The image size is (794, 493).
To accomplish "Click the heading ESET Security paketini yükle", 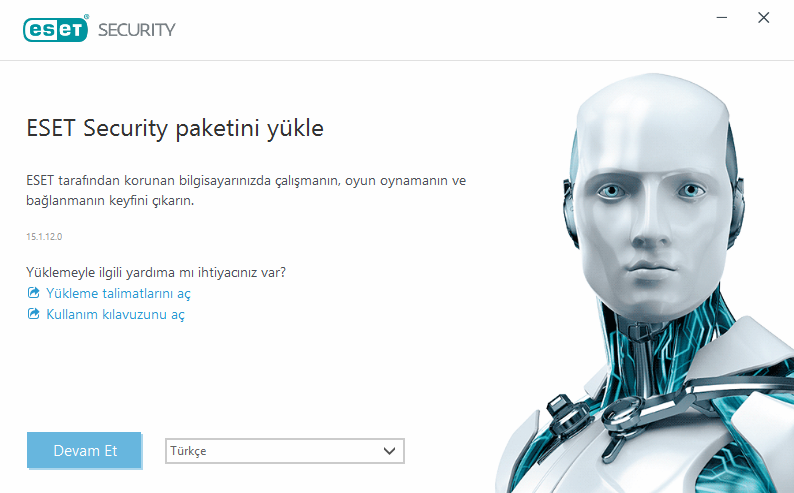I will click(x=175, y=129).
